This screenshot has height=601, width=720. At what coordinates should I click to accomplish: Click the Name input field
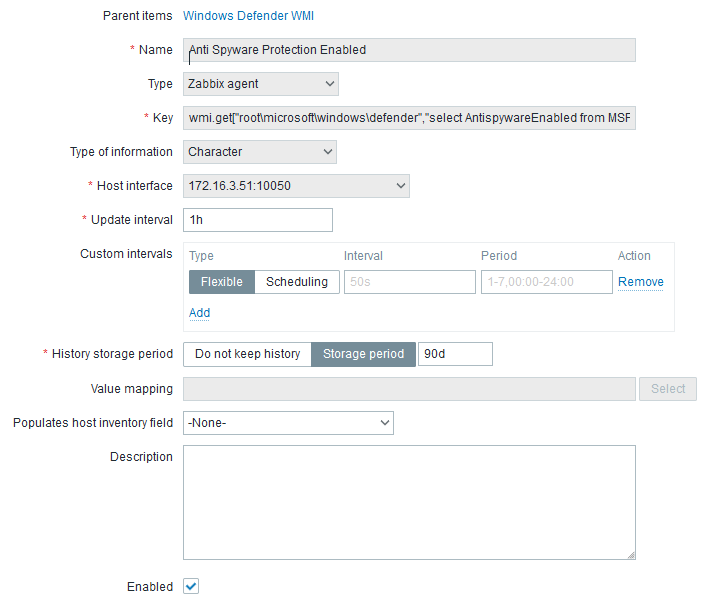point(409,50)
